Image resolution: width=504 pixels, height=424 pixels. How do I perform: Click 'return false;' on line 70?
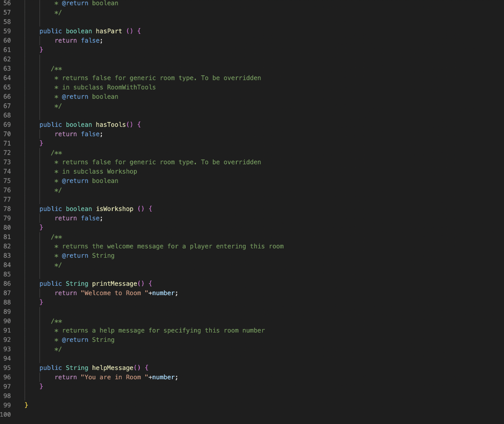[x=79, y=134]
